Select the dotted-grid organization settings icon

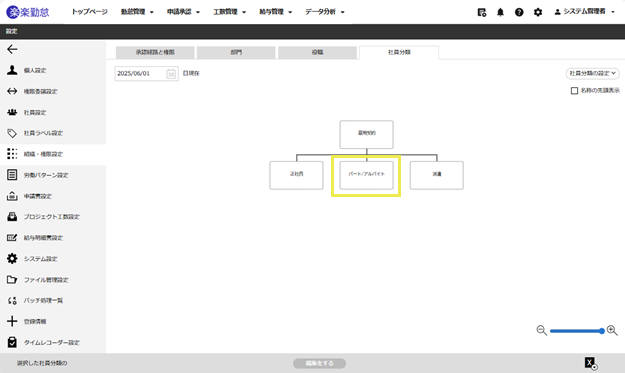(x=12, y=154)
